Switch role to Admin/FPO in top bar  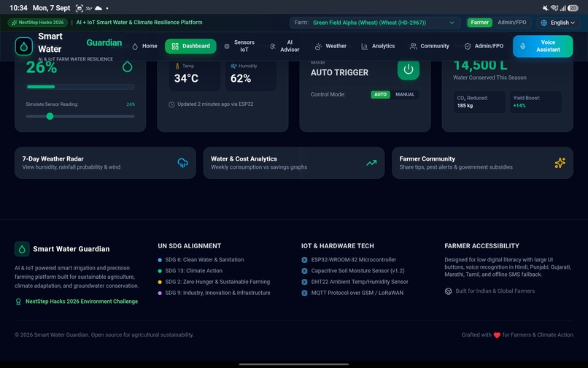(512, 23)
